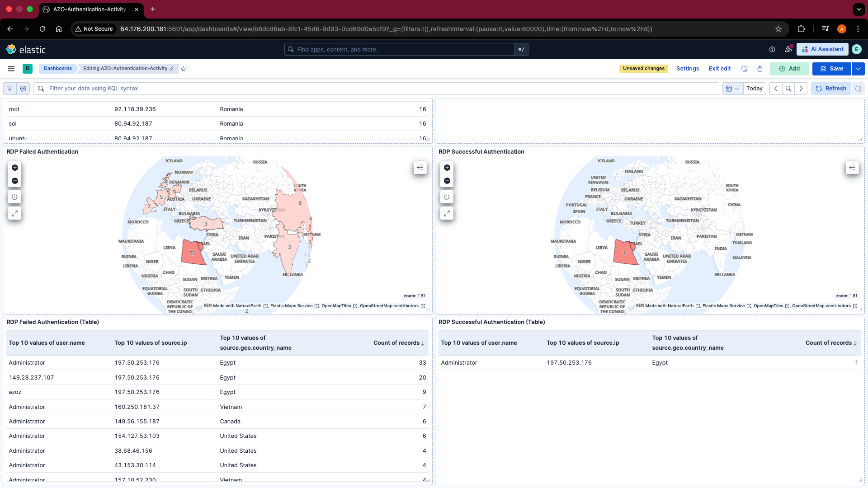Expand layers panel on RDP Failed map
Image resolution: width=868 pixels, height=488 pixels.
[420, 168]
